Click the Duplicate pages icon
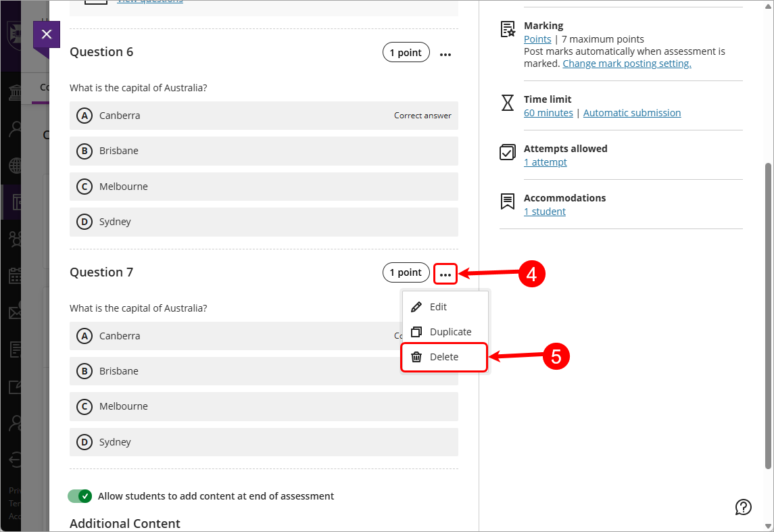The image size is (774, 532). coord(416,332)
